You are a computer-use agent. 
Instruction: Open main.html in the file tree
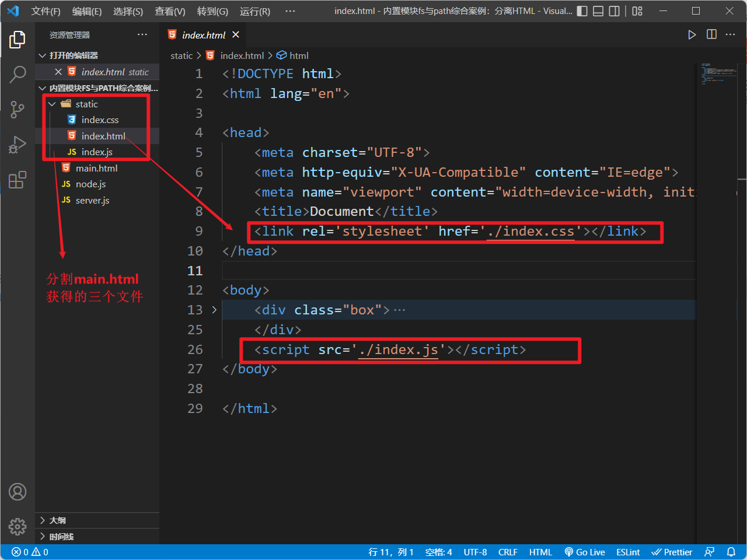click(x=97, y=168)
